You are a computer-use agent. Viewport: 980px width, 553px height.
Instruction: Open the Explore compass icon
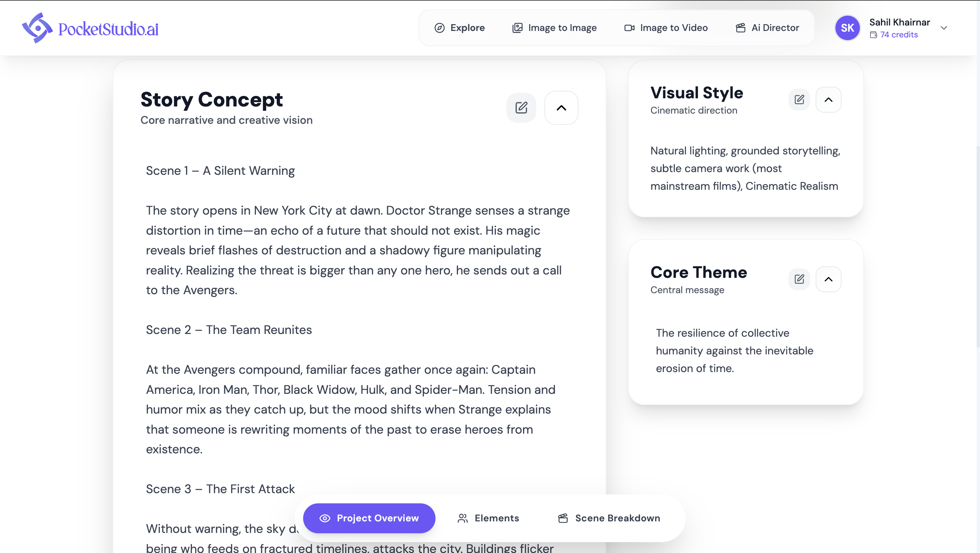click(439, 28)
